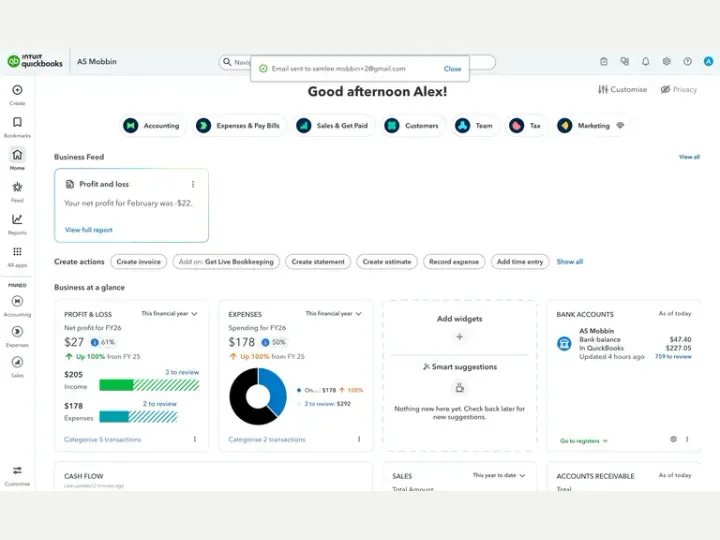Click Create invoice button
The width and height of the screenshot is (720, 540).
click(139, 262)
